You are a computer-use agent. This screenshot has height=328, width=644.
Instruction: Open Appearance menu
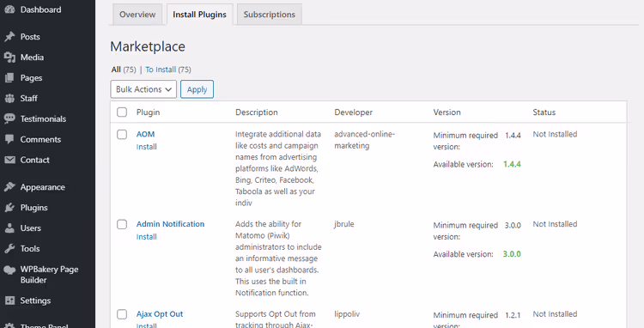tap(43, 187)
